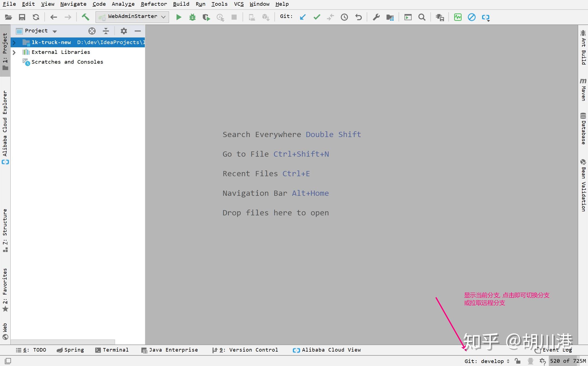Click the Debug bug icon
Viewport: 588px width, 366px height.
[192, 17]
